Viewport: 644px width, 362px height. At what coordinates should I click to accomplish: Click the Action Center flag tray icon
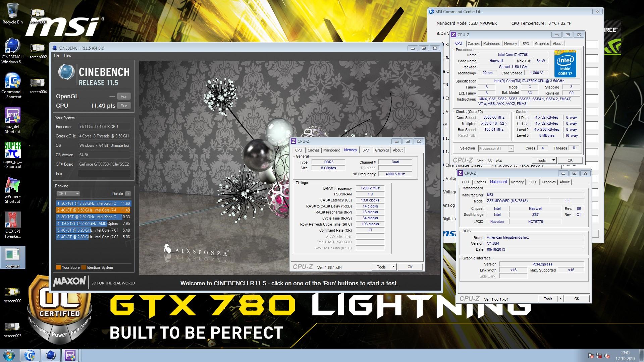(591, 356)
